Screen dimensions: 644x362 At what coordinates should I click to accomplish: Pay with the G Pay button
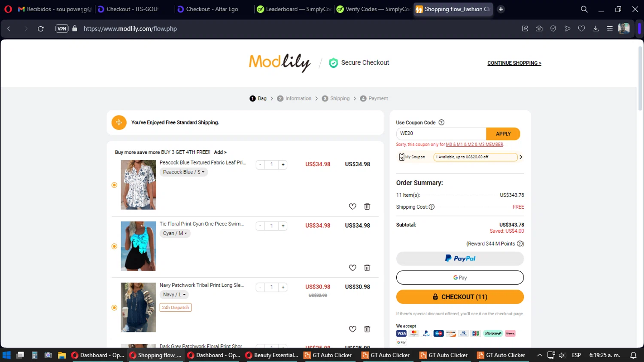(x=460, y=277)
